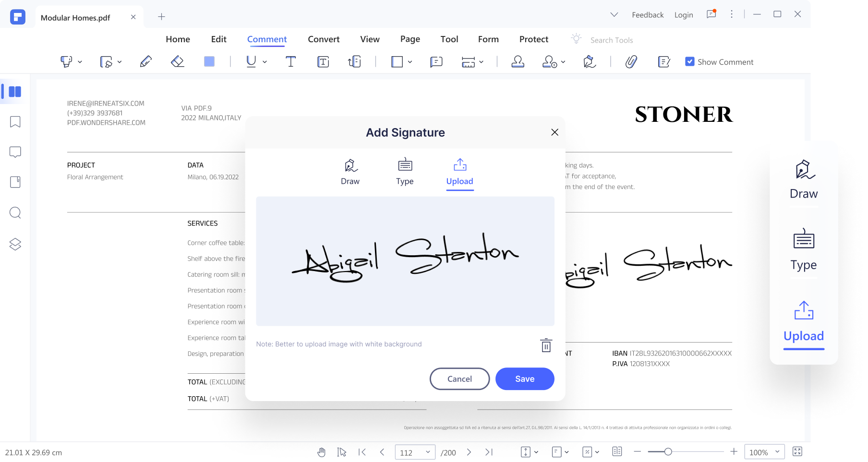Switch to Draw tab in dialog
Viewport: 868px width, 462px height.
350,172
